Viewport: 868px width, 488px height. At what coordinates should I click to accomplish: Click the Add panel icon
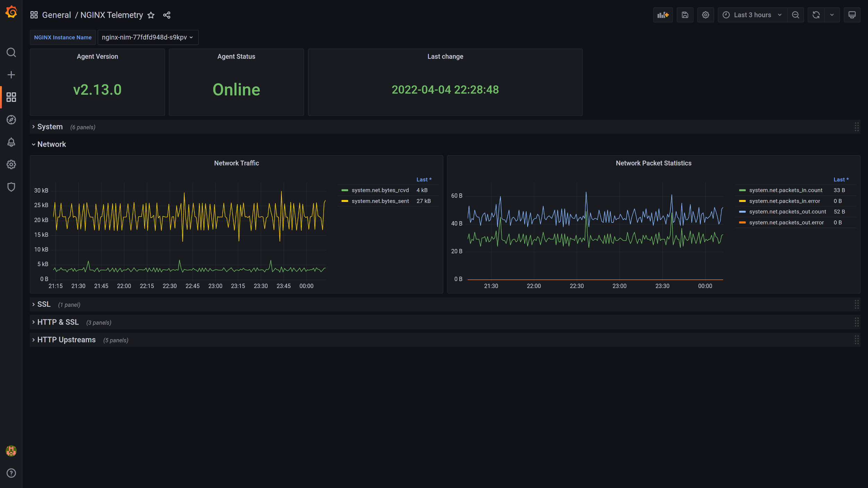663,15
